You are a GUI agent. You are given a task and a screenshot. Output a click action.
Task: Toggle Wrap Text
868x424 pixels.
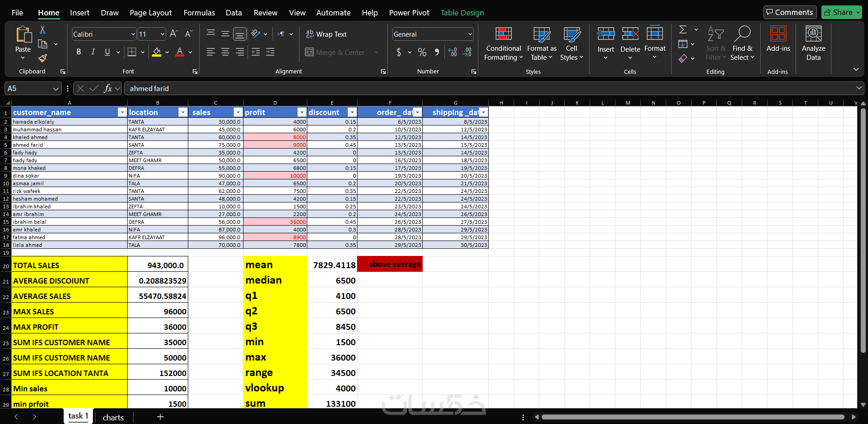tap(326, 34)
